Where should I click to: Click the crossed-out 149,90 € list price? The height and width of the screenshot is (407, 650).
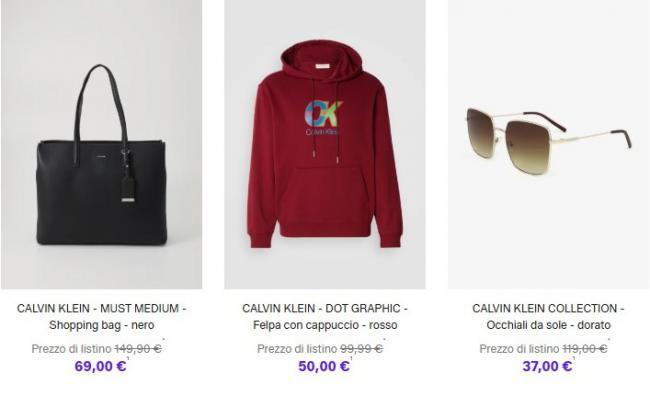(138, 348)
